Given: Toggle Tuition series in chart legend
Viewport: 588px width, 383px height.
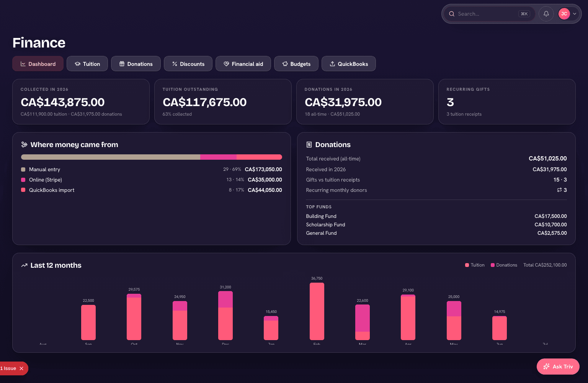Looking at the screenshot, I should coord(475,265).
